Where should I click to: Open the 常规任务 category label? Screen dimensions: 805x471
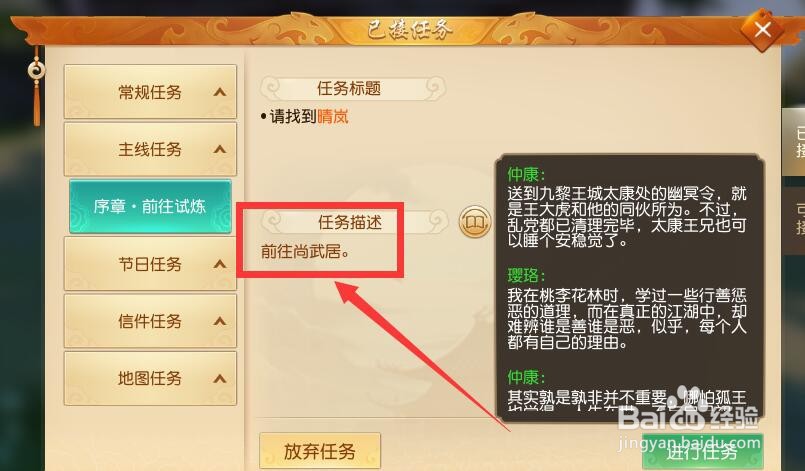(150, 92)
